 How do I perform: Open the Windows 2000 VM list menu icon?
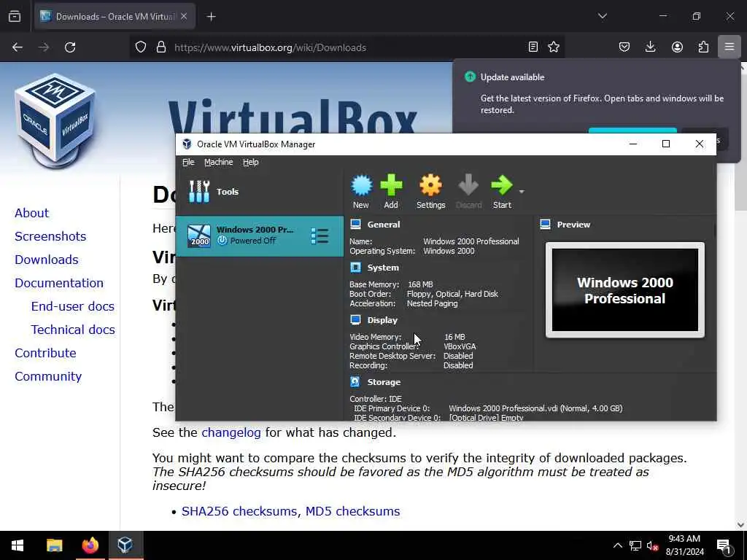point(320,236)
